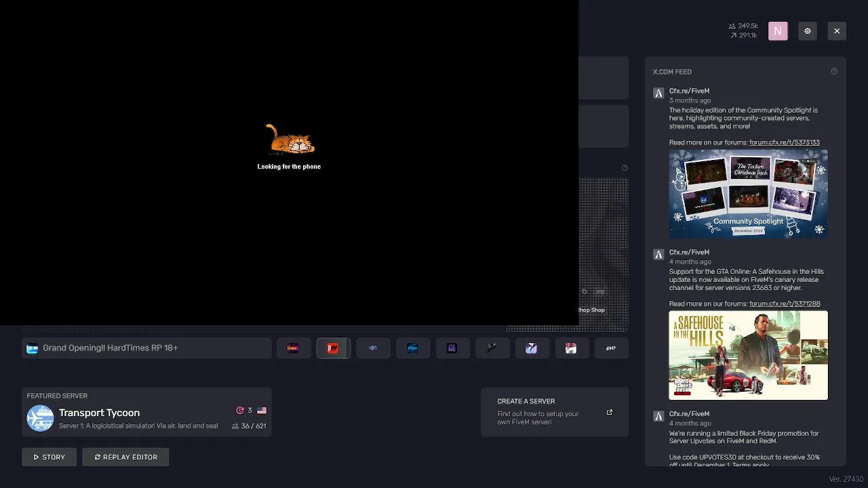
Task: Click the US flag on Transport Tycoon
Action: tap(262, 411)
